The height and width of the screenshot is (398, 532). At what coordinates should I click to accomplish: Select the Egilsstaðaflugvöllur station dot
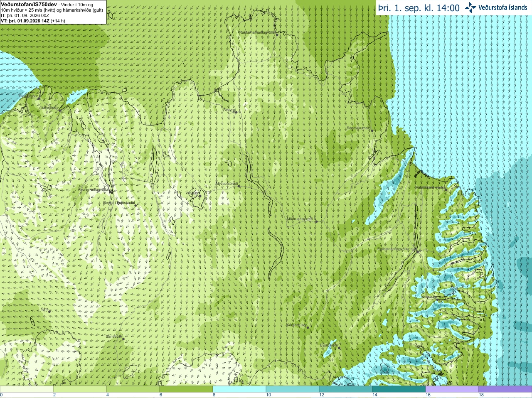tap(418, 251)
